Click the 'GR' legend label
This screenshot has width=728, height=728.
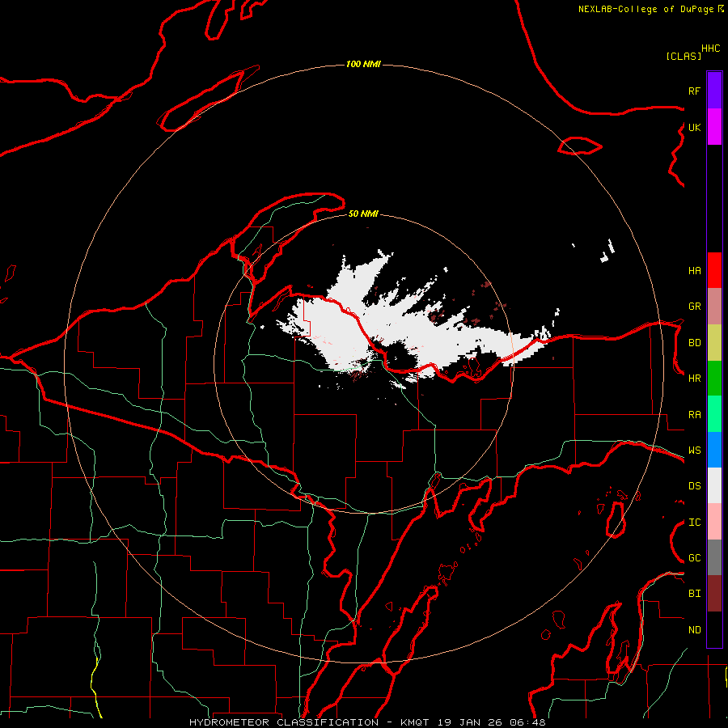694,307
